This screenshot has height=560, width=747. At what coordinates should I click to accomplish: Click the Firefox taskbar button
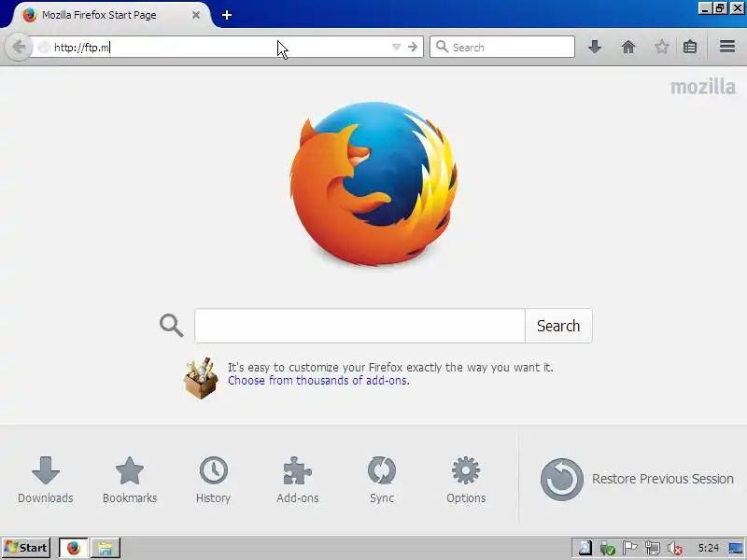coord(74,548)
